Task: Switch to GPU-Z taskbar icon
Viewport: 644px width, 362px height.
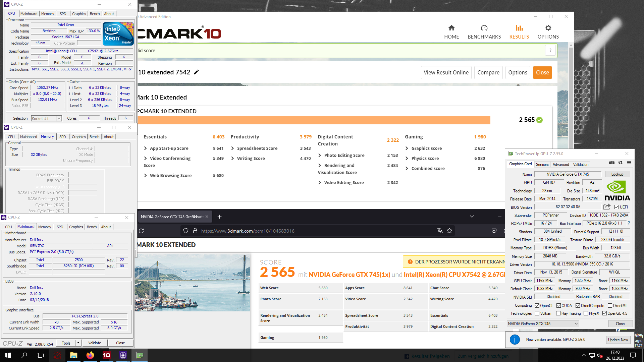Action: tap(140, 355)
